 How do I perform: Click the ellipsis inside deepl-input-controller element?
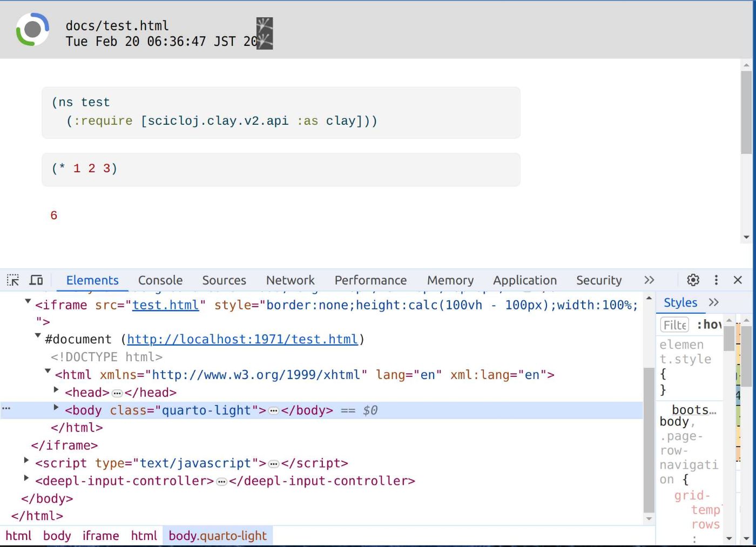221,482
